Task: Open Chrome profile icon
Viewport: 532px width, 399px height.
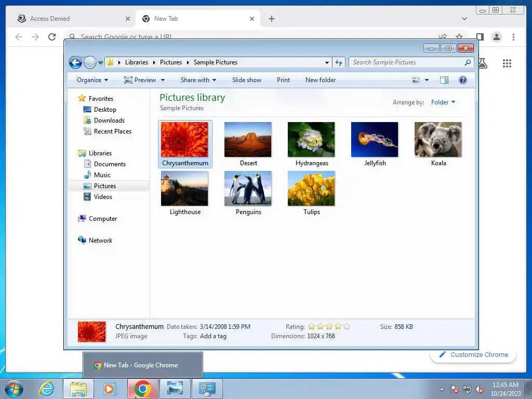Action: [497, 37]
